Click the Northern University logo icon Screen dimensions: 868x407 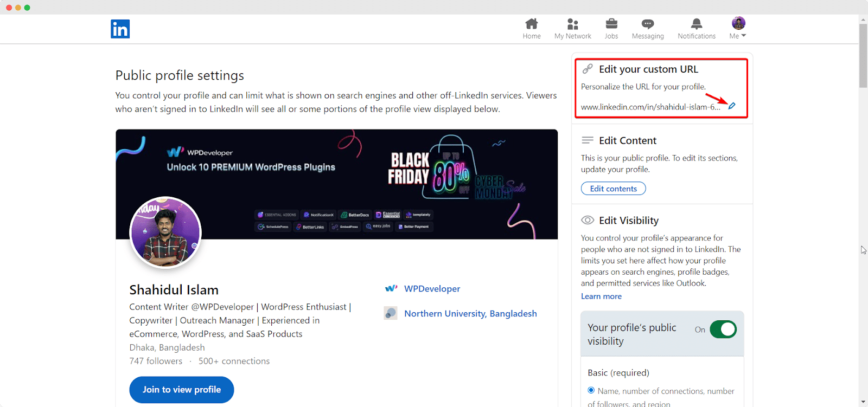click(391, 313)
